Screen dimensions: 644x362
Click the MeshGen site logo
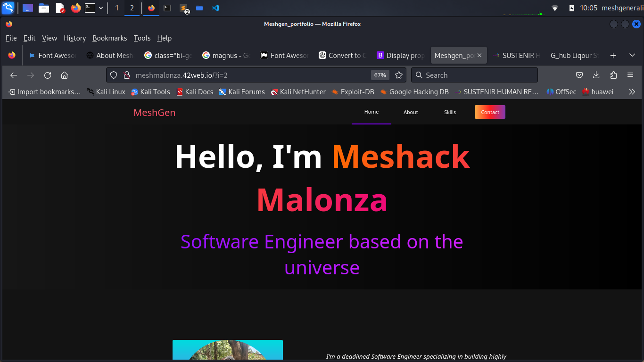[155, 112]
